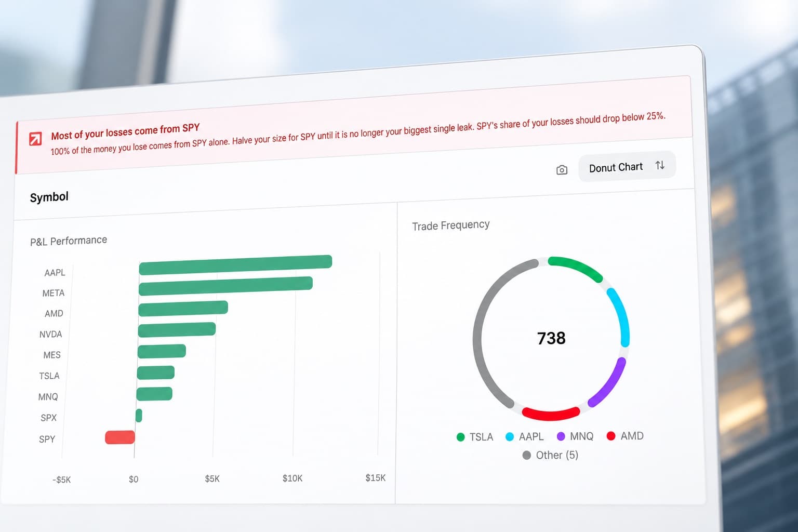This screenshot has height=532, width=798.
Task: Click the red arrow alert icon
Action: click(35, 139)
